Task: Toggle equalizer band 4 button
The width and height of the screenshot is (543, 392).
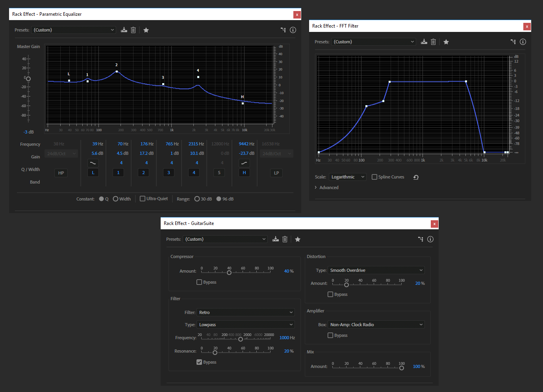Action: click(x=194, y=173)
